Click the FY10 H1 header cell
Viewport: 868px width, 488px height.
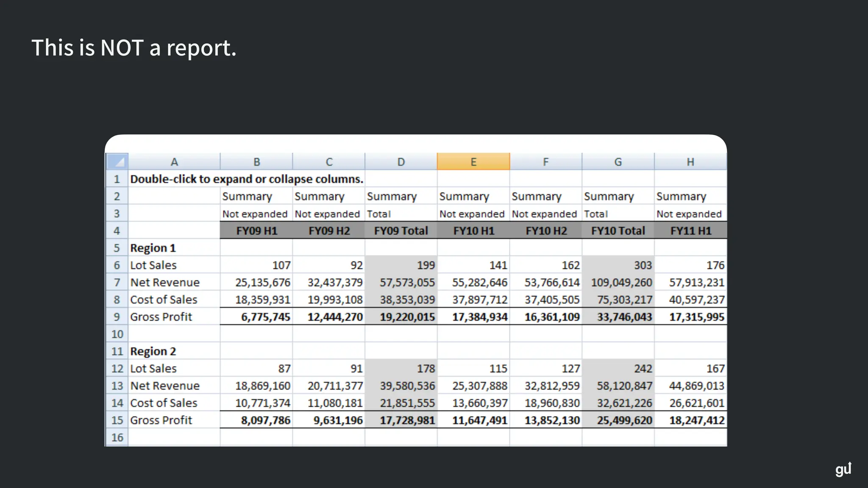point(473,230)
